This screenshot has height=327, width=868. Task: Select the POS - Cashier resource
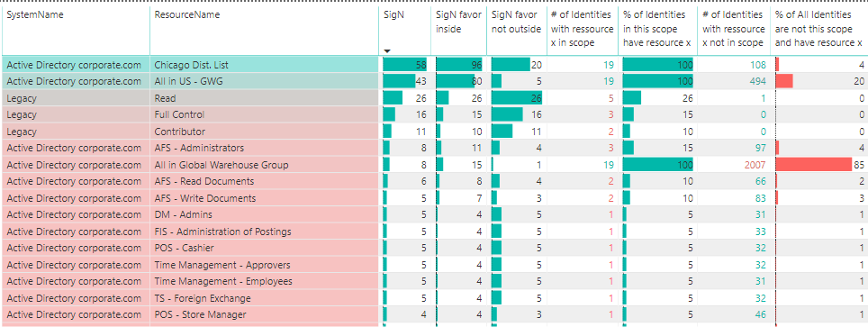point(185,248)
